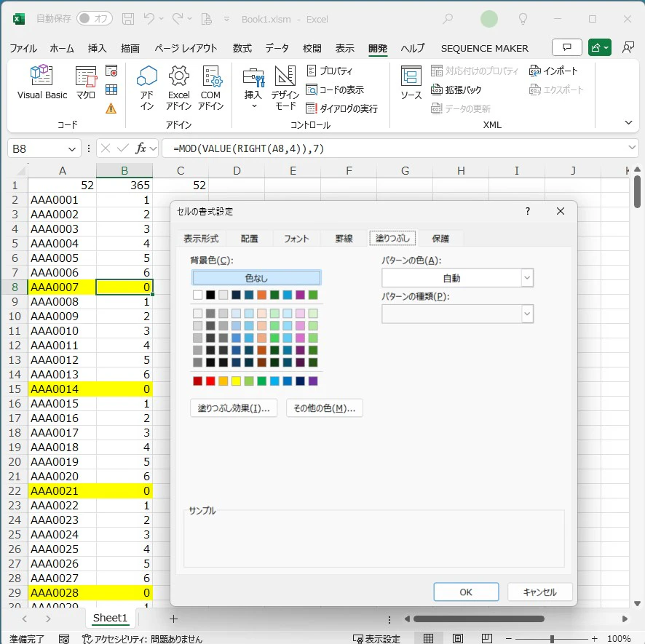Open COM Add-ins (COMアドイン)
The width and height of the screenshot is (645, 644).
pyautogui.click(x=211, y=87)
